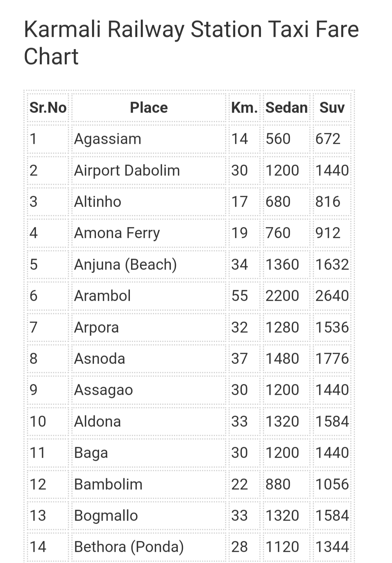Click the Sedan column header
392x563 pixels.
[287, 108]
